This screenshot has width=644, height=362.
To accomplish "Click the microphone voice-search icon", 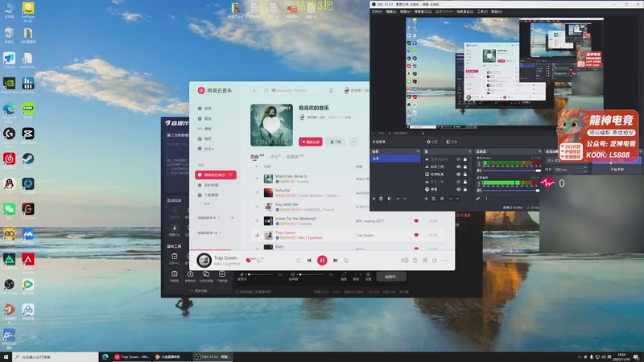I will pyautogui.click(x=331, y=90).
